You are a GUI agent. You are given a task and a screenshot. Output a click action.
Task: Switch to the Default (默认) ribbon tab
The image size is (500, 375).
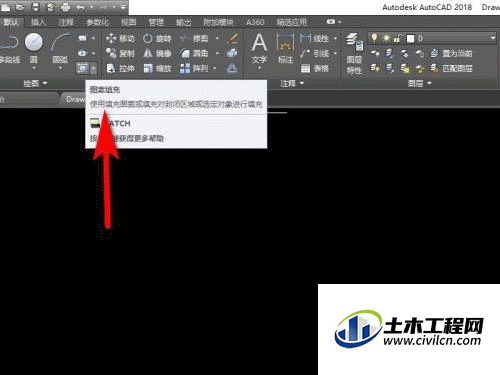[11, 22]
